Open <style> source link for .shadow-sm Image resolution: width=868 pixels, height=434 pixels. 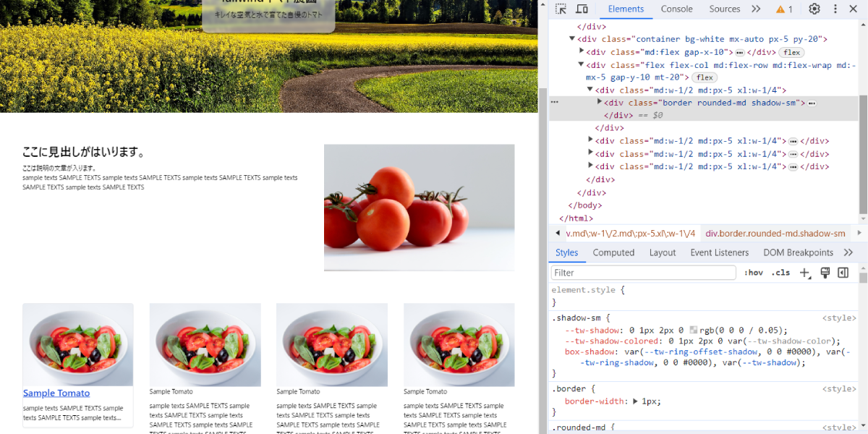pyautogui.click(x=840, y=318)
